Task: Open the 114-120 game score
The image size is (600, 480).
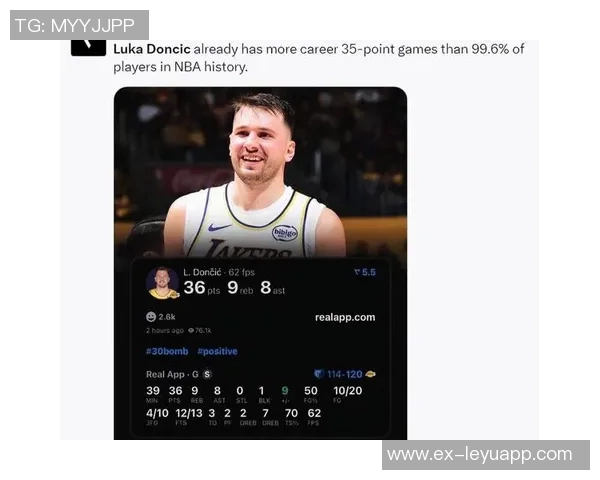Action: [344, 374]
